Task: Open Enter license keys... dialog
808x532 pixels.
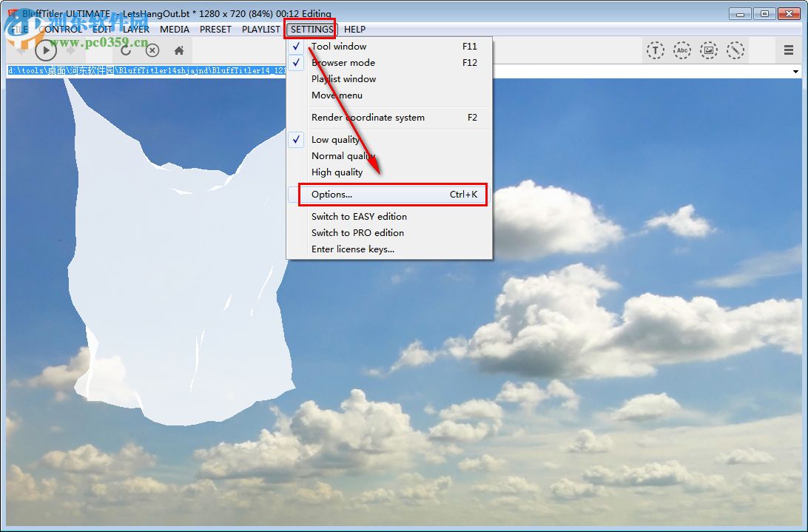Action: point(389,249)
